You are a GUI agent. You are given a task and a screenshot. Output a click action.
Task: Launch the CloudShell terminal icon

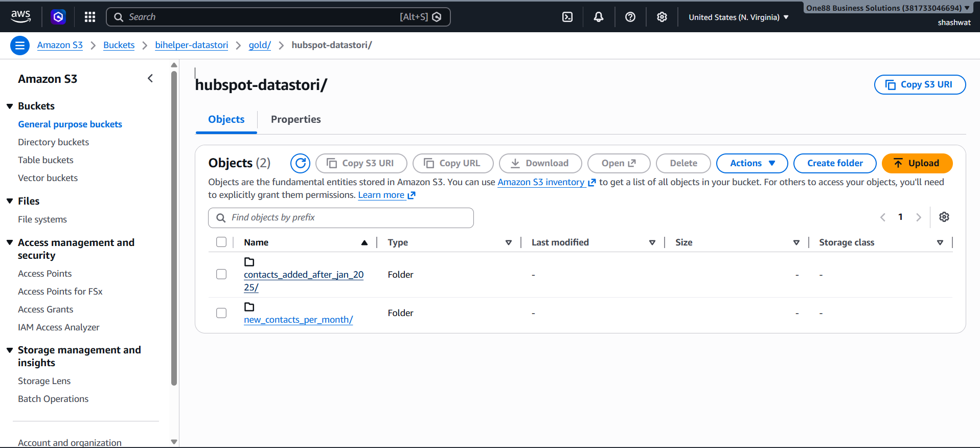point(567,17)
